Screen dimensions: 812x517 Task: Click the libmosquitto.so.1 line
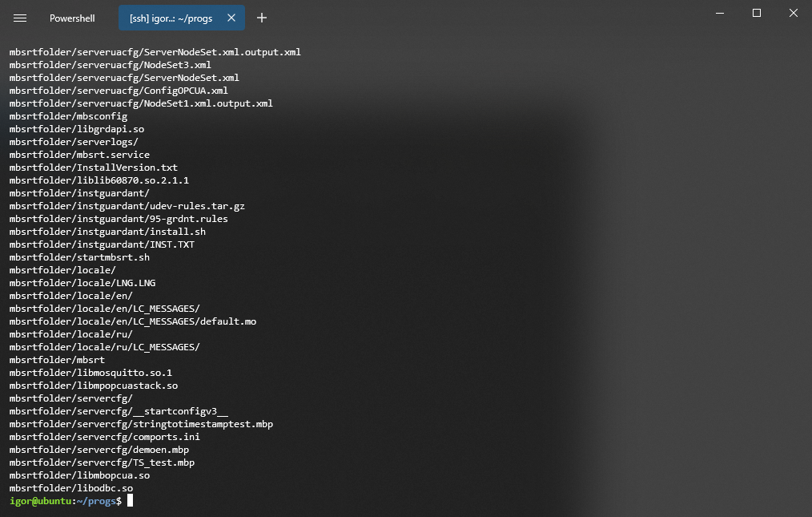(x=90, y=373)
